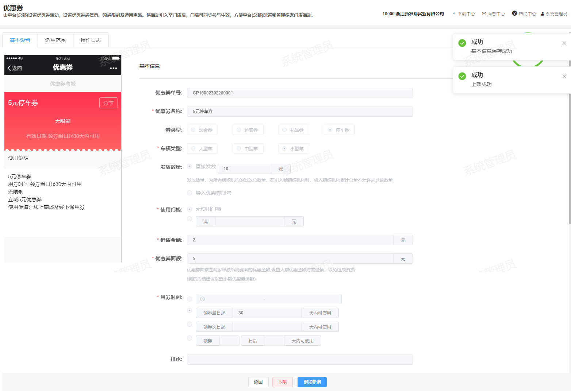Select the date-range radio under 用券时间

tap(189, 299)
